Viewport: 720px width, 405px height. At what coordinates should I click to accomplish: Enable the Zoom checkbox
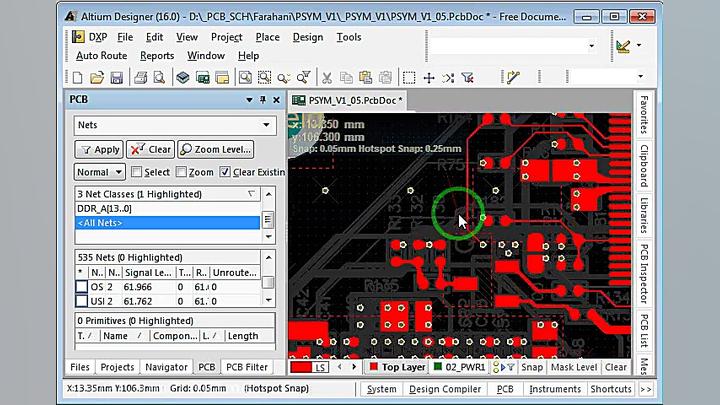click(181, 172)
